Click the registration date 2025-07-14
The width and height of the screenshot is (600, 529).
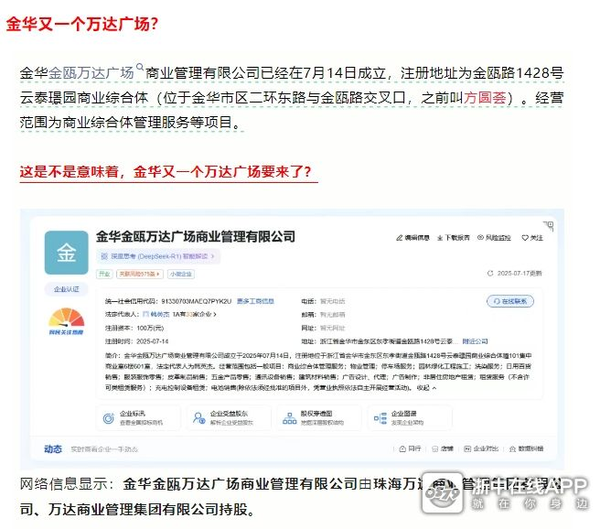coord(152,341)
